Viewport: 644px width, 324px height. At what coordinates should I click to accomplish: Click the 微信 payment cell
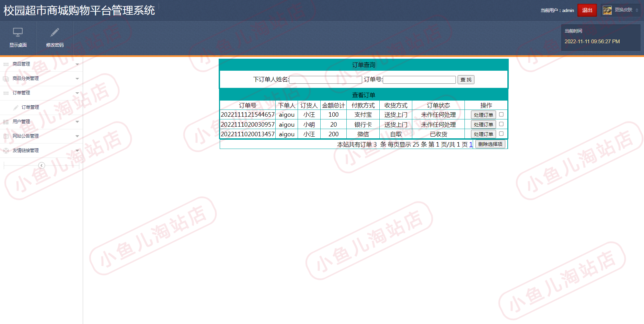click(x=363, y=134)
